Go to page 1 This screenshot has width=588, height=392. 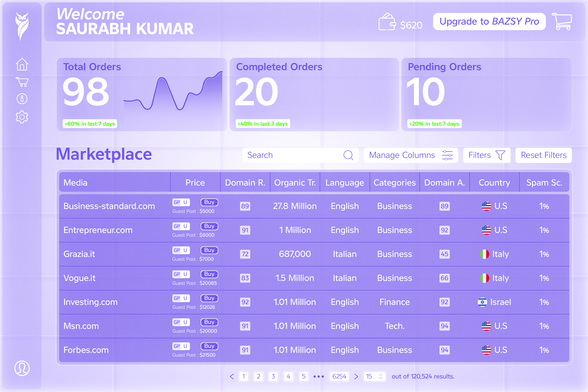[244, 376]
